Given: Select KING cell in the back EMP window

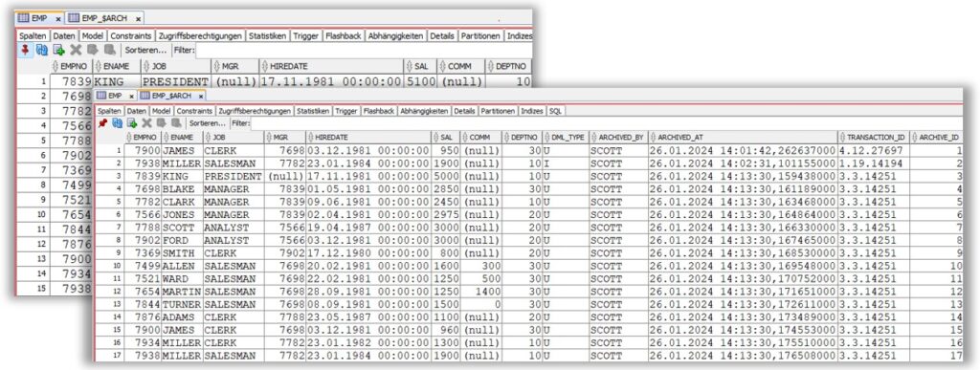Looking at the screenshot, I should tap(116, 81).
